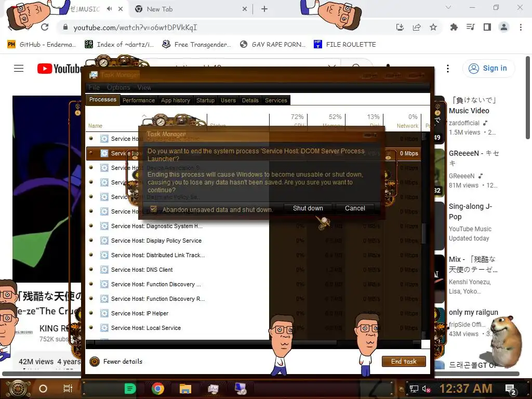
Task: Click the Fewer details arrow icon
Action: pyautogui.click(x=95, y=362)
